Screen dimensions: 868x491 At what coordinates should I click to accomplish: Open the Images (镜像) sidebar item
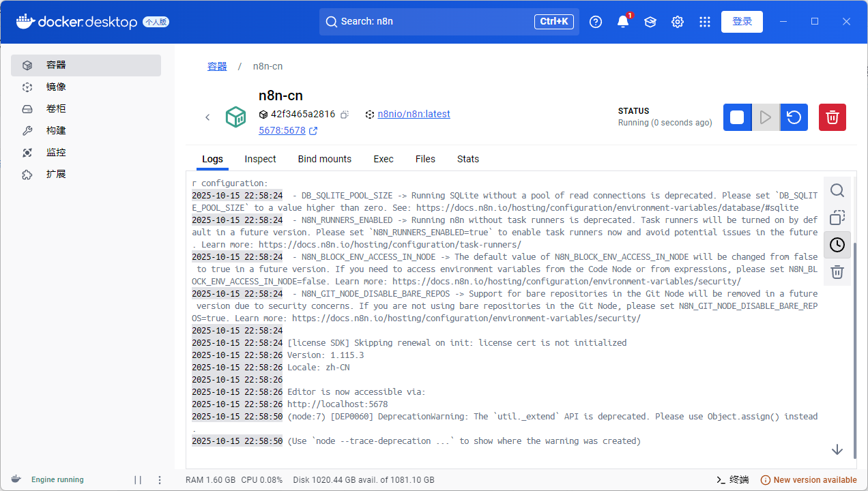(86, 87)
